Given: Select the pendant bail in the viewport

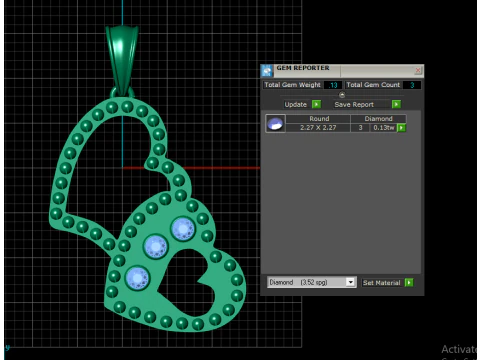Looking at the screenshot, I should [122, 60].
